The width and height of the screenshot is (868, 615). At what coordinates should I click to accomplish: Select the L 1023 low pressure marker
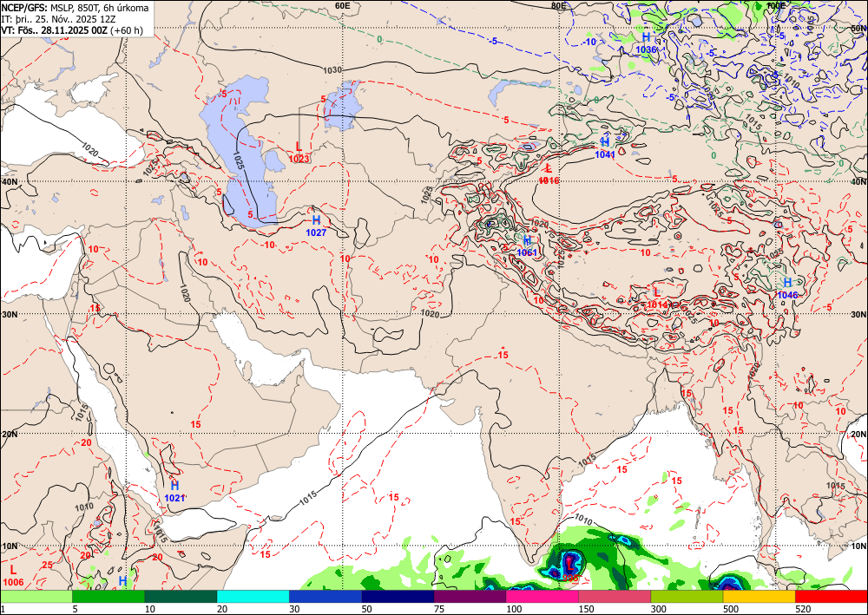(299, 153)
